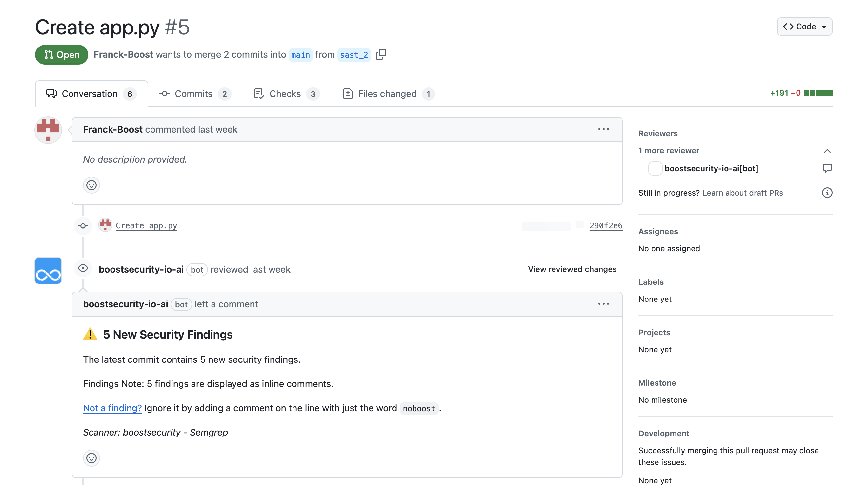Follow the 'Not a finding?' link
The height and width of the screenshot is (485, 868).
point(112,408)
